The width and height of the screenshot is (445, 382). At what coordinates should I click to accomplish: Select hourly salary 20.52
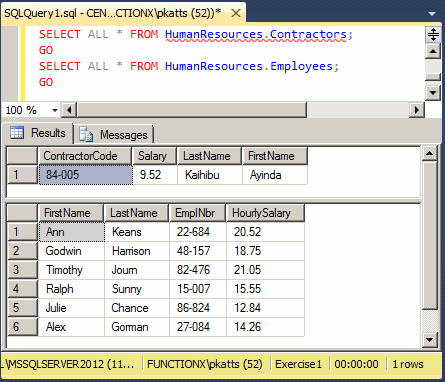[x=265, y=232]
